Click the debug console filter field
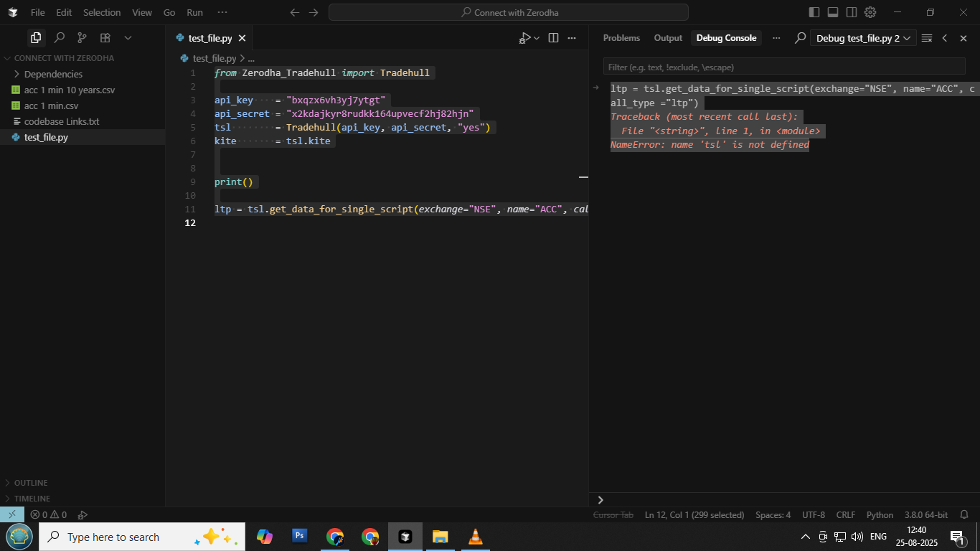The width and height of the screenshot is (980, 551). tap(783, 67)
